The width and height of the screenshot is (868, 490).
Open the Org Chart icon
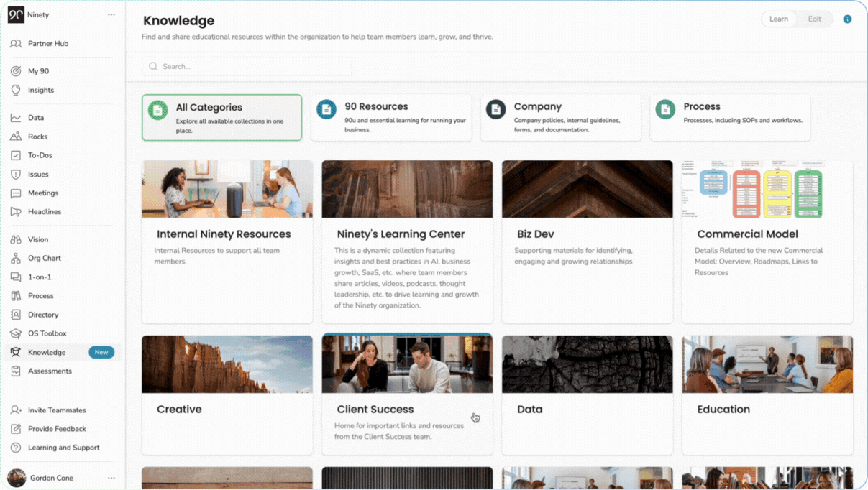click(x=16, y=258)
